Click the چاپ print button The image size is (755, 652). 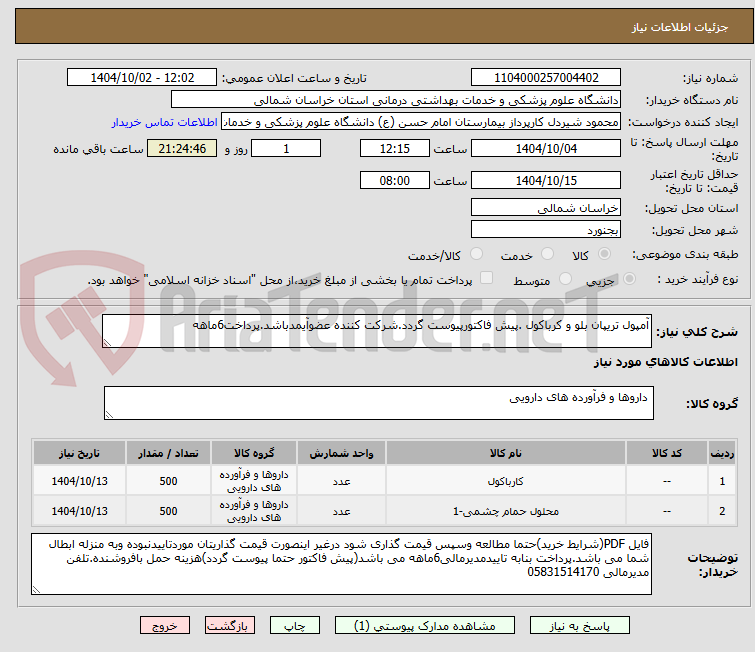295,626
